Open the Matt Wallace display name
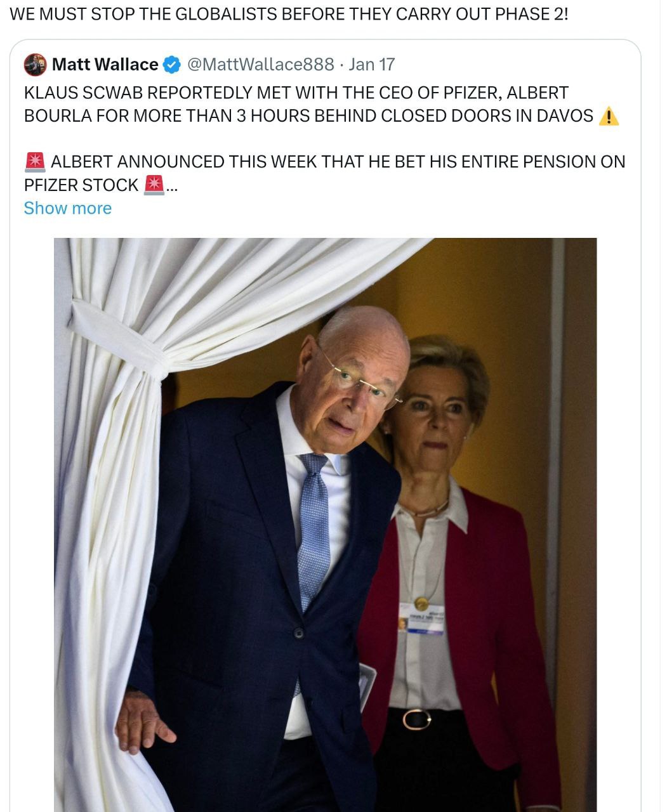Image resolution: width=667 pixels, height=812 pixels. (105, 65)
